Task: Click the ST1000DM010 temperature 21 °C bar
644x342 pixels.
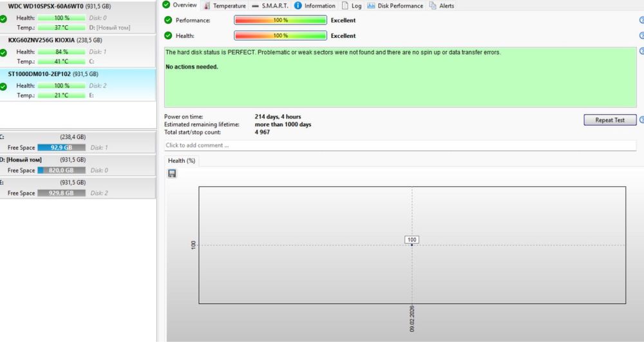Action: [62, 95]
